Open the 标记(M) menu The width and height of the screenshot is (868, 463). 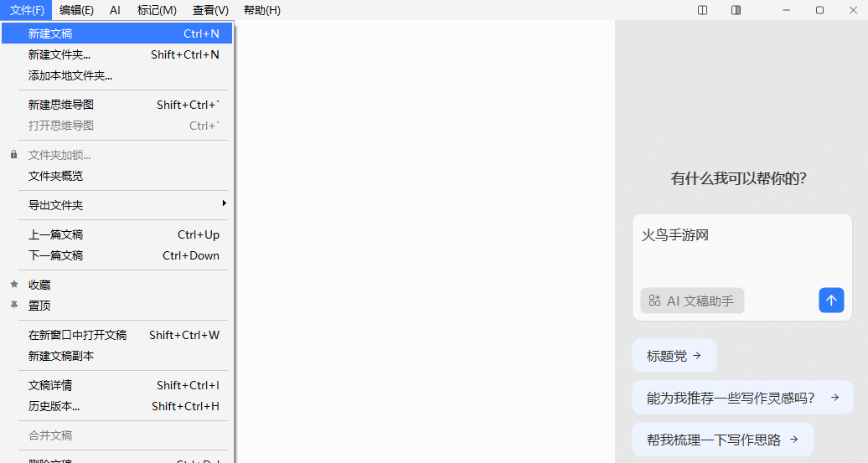(157, 10)
